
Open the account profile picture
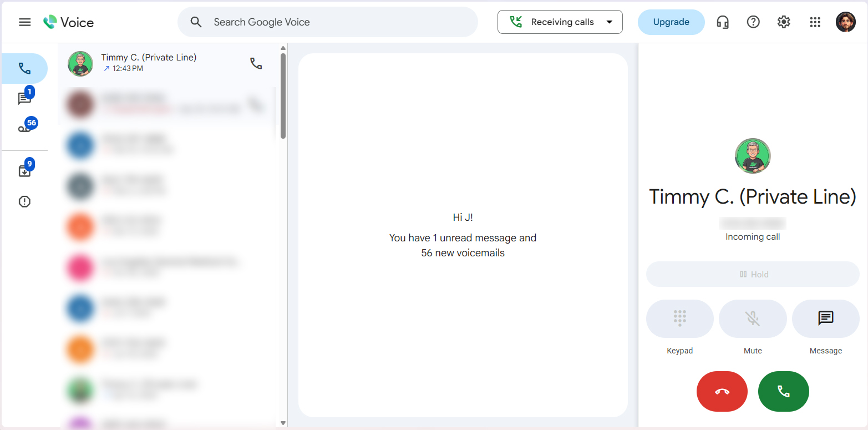pos(845,22)
